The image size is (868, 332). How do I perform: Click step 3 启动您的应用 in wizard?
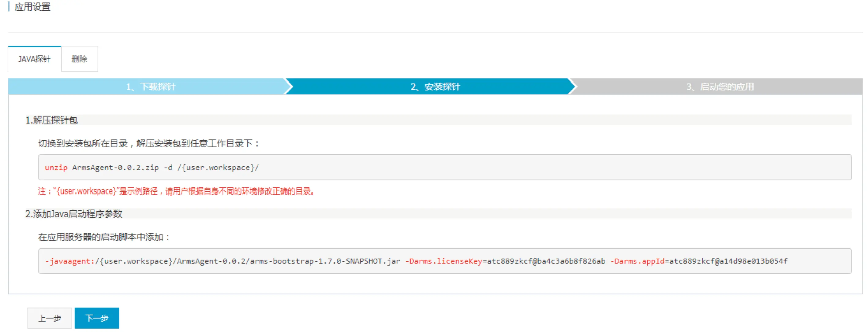click(x=720, y=87)
